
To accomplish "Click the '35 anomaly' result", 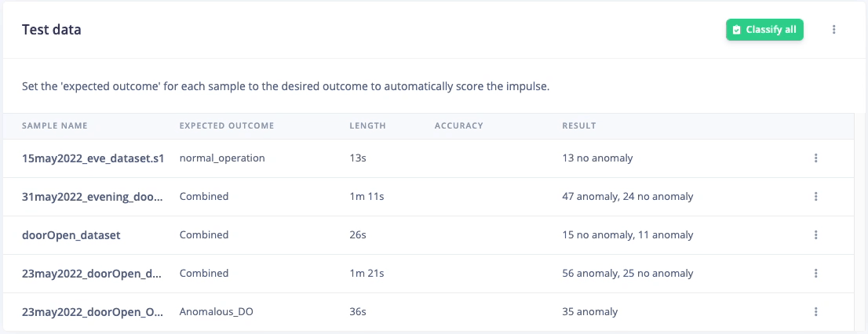I will click(589, 312).
